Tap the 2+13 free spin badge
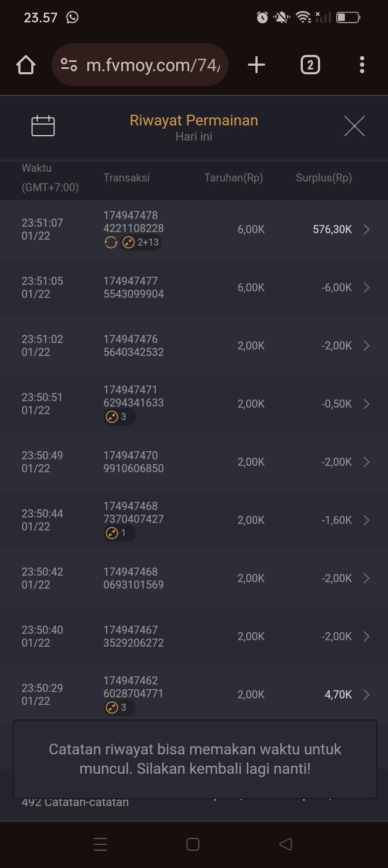 [x=142, y=243]
